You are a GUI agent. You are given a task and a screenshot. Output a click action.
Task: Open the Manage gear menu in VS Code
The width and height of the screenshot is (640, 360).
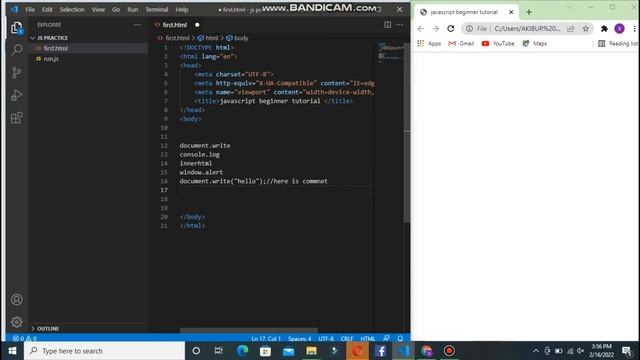point(17,322)
